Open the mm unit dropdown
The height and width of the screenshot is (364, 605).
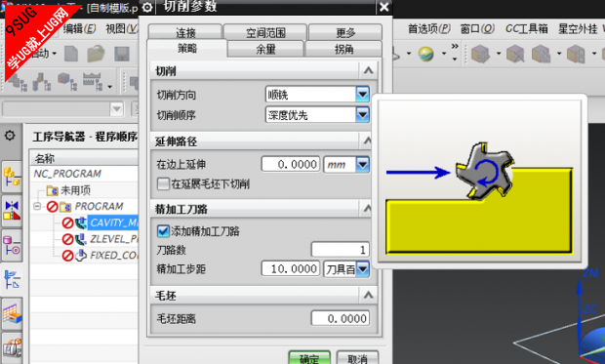pyautogui.click(x=362, y=165)
